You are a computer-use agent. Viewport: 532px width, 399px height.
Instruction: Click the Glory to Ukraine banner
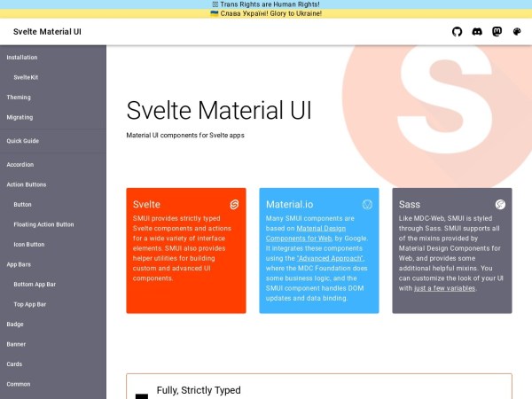[x=265, y=14]
